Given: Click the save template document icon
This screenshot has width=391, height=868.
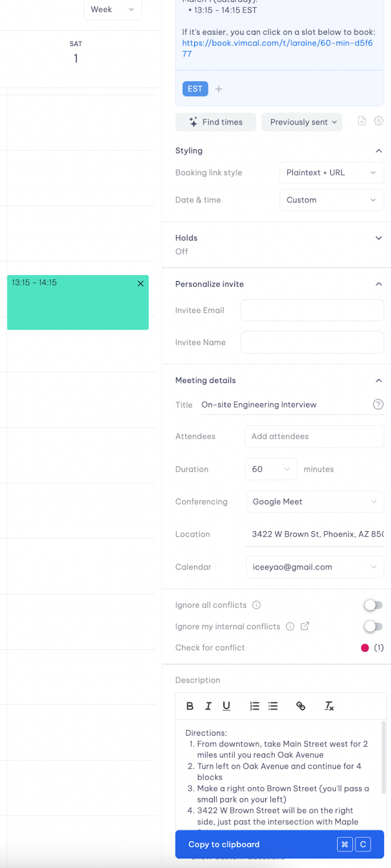Looking at the screenshot, I should tap(362, 121).
